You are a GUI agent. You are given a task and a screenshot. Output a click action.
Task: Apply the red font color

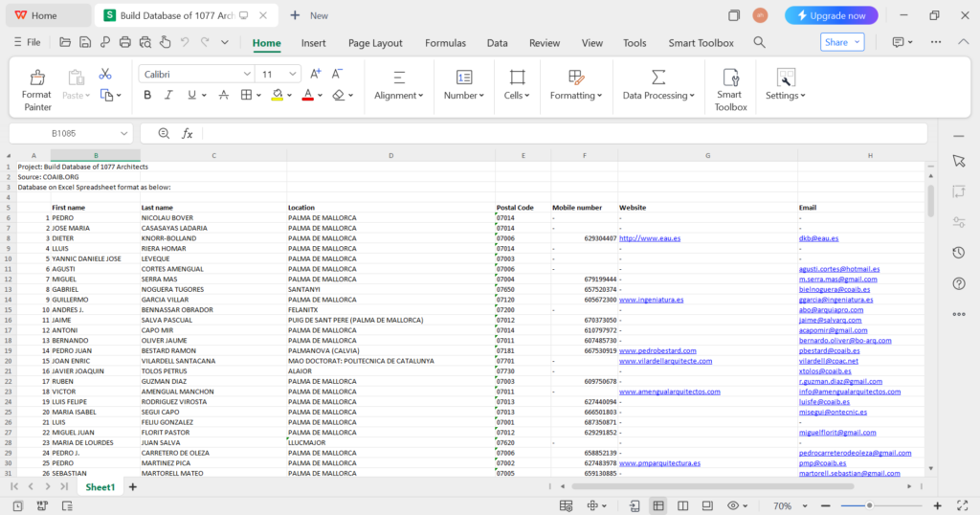[x=307, y=95]
